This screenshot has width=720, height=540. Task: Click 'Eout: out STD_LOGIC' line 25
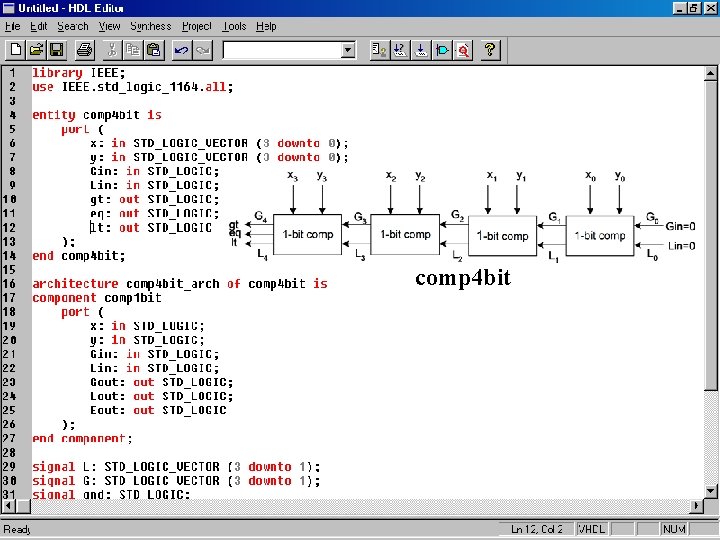pyautogui.click(x=158, y=410)
